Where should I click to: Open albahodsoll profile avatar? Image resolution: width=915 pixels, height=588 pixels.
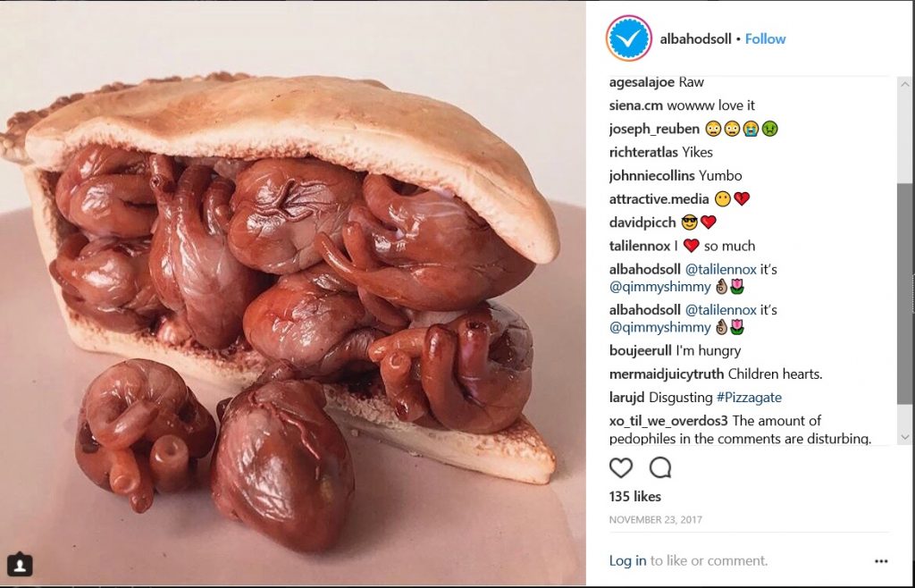click(x=628, y=38)
